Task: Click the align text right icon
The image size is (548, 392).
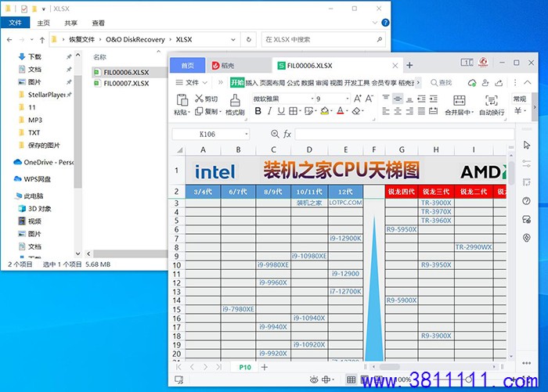Action: click(x=409, y=111)
